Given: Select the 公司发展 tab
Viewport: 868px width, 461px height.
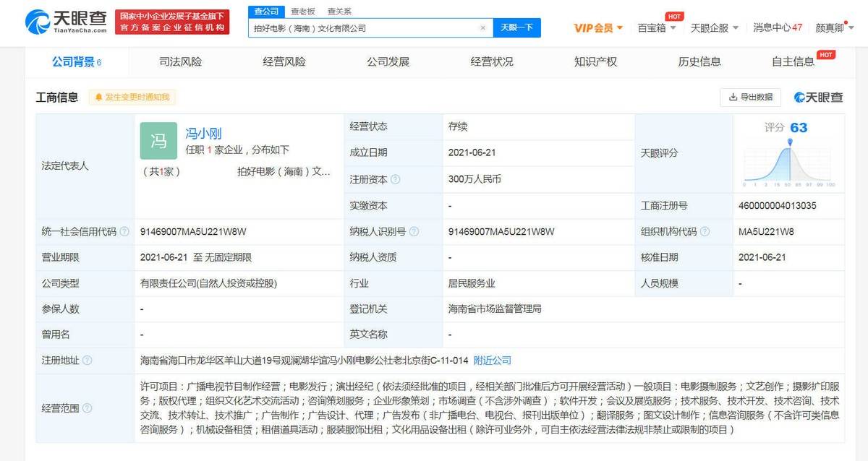Looking at the screenshot, I should coord(388,61).
